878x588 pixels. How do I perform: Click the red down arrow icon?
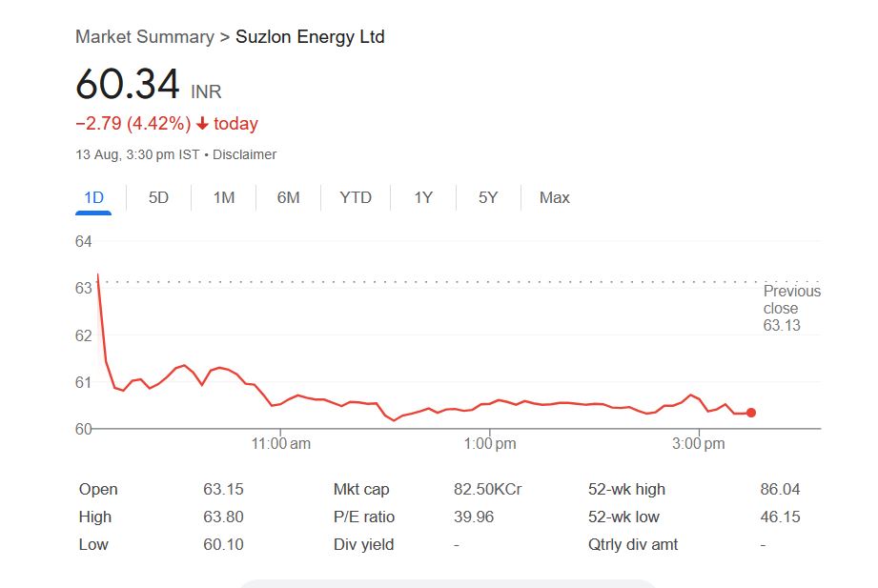pyautogui.click(x=202, y=124)
